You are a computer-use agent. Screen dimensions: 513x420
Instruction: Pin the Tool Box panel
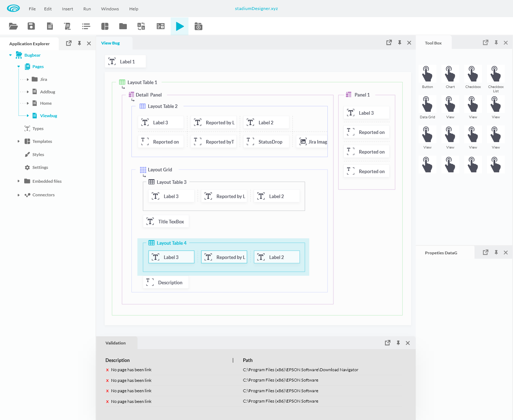coord(496,42)
